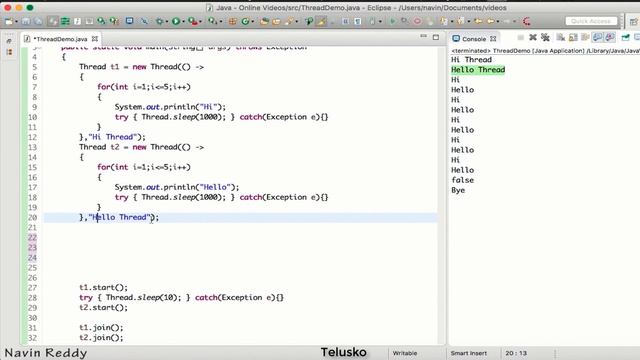Open the Back history dropdown arrow

[498, 21]
